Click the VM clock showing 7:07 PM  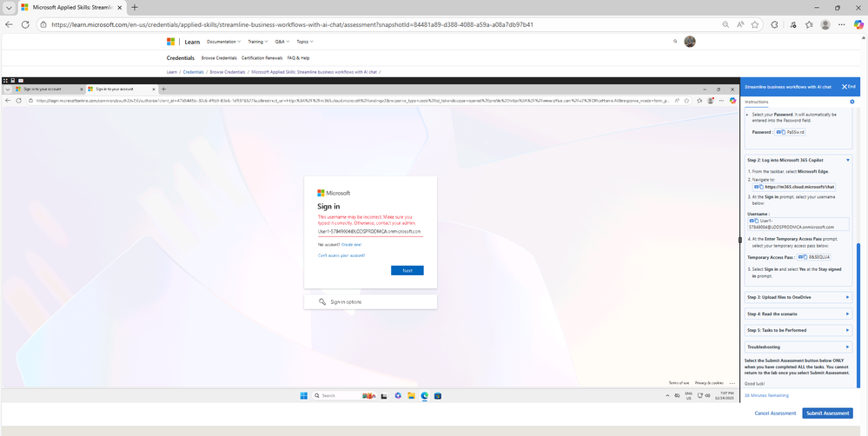click(723, 395)
